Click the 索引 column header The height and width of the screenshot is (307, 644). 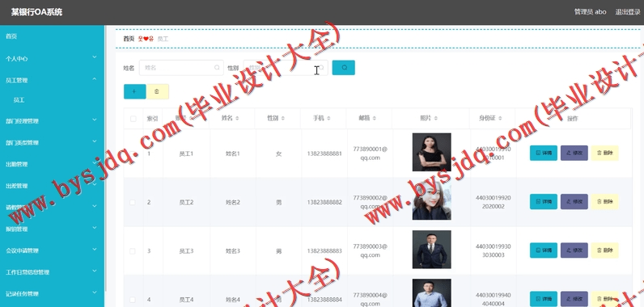click(152, 119)
